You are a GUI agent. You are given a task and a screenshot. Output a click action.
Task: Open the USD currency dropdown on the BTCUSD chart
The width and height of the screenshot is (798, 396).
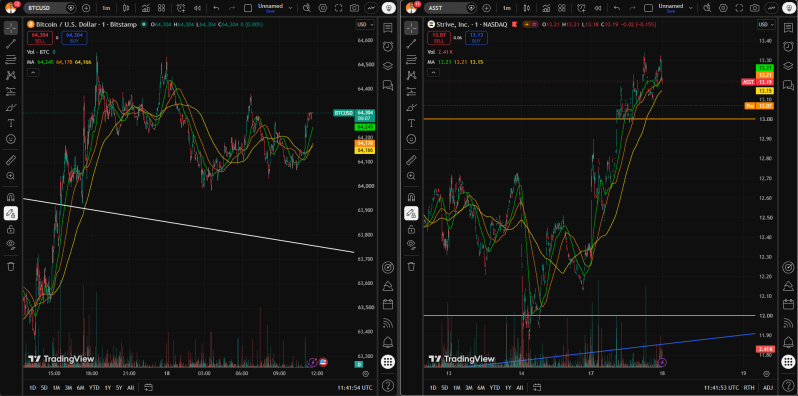tap(365, 24)
